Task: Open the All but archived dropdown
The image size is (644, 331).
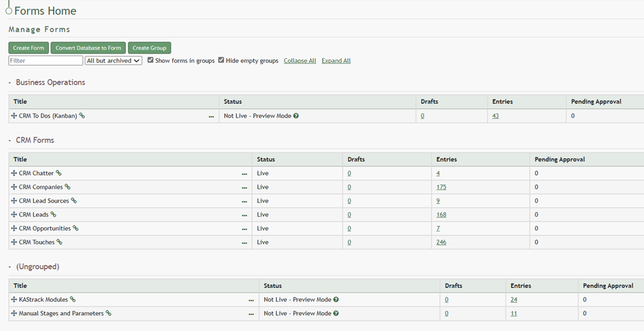Action: pos(114,61)
